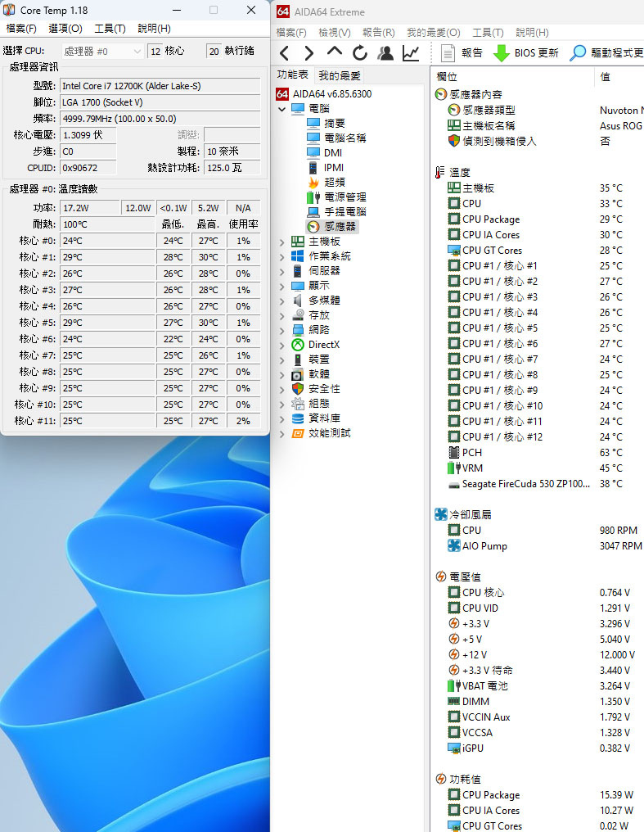Expand the 效能測試 tree node
Screen dimensions: 644x832
[281, 433]
